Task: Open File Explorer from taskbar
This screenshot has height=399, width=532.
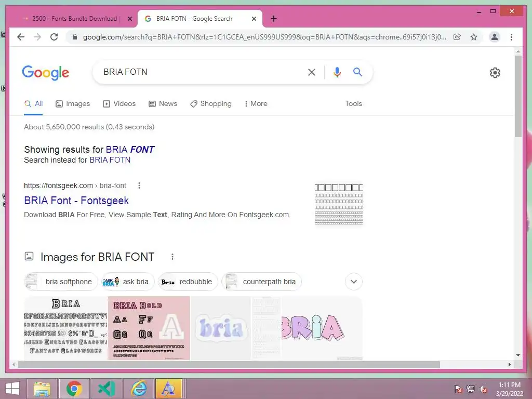Action: click(x=42, y=389)
